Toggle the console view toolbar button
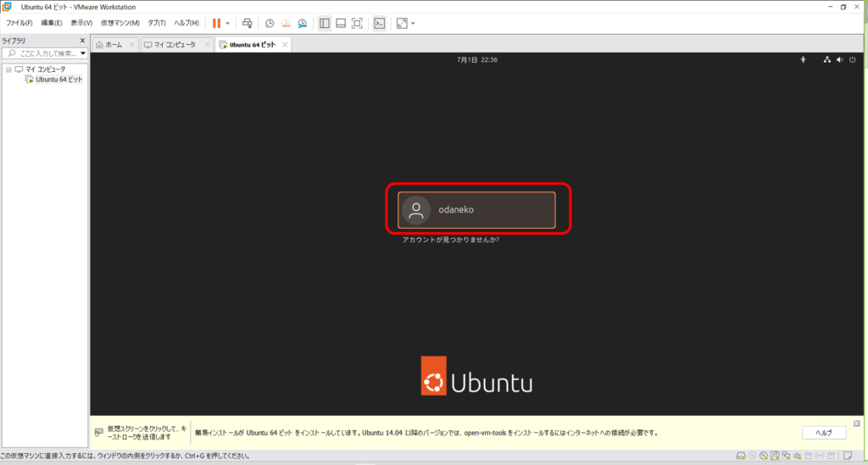The image size is (868, 465). (x=380, y=23)
